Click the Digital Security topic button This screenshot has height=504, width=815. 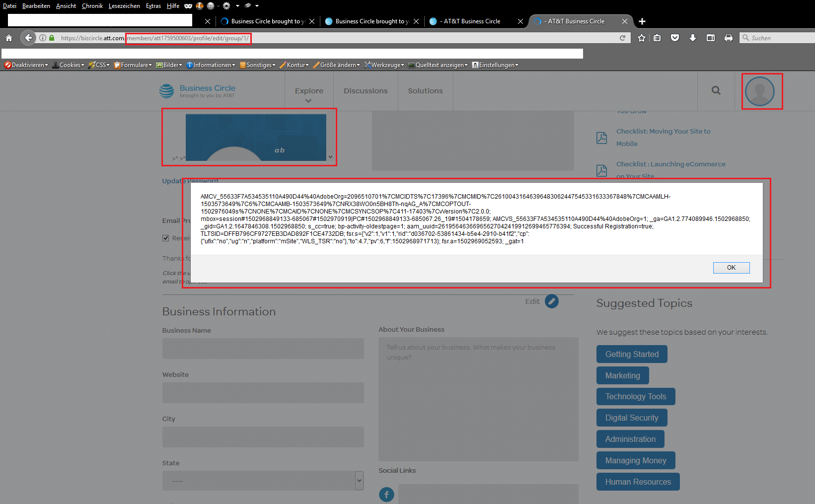(632, 418)
